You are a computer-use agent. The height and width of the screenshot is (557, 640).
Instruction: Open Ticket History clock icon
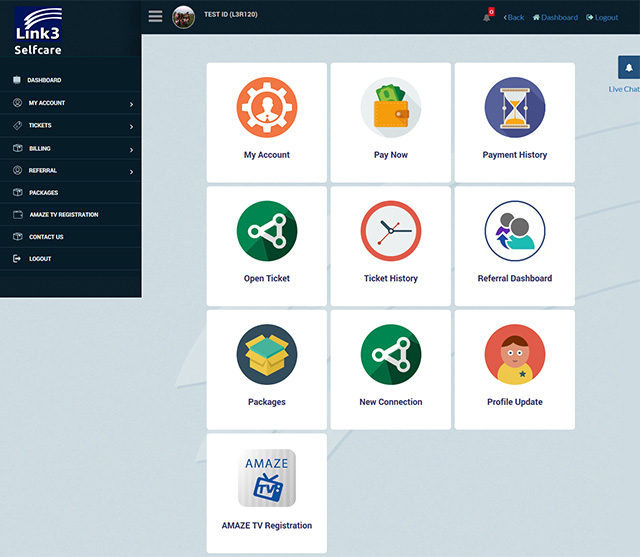[x=391, y=231]
